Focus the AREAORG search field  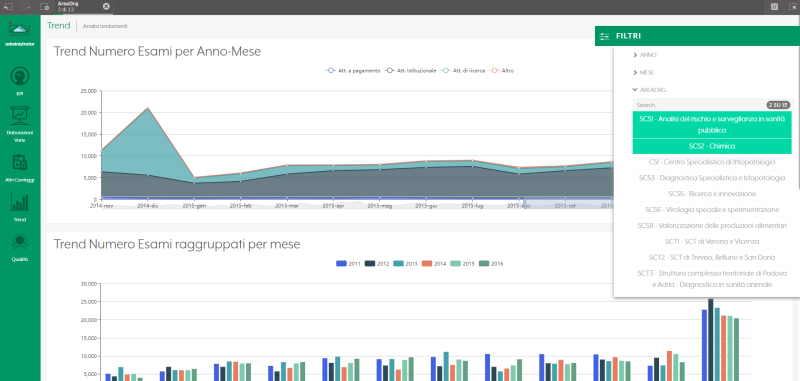point(698,105)
